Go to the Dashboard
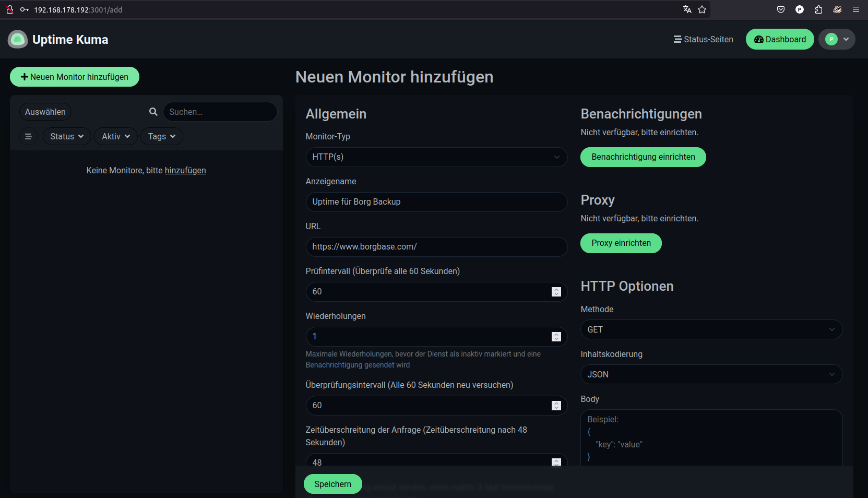 (x=780, y=39)
